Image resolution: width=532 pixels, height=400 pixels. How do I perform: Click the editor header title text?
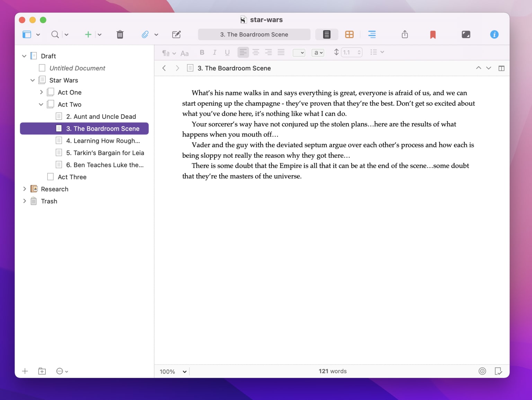(x=234, y=68)
